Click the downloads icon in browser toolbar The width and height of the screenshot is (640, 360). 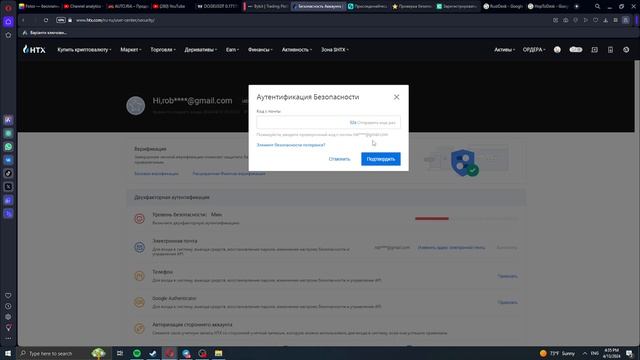pyautogui.click(x=606, y=20)
